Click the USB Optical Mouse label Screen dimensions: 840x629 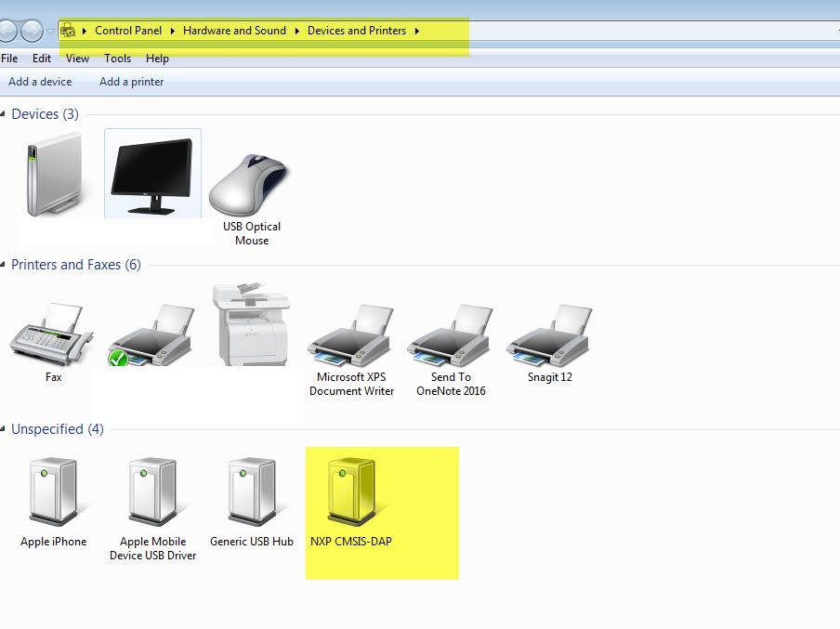[x=251, y=233]
